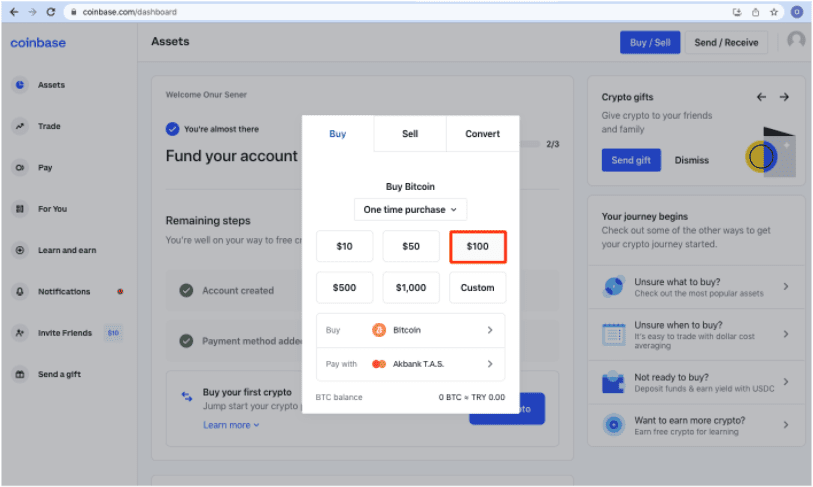The width and height of the screenshot is (813, 487).
Task: Click the BTC balance value text
Action: (x=471, y=397)
